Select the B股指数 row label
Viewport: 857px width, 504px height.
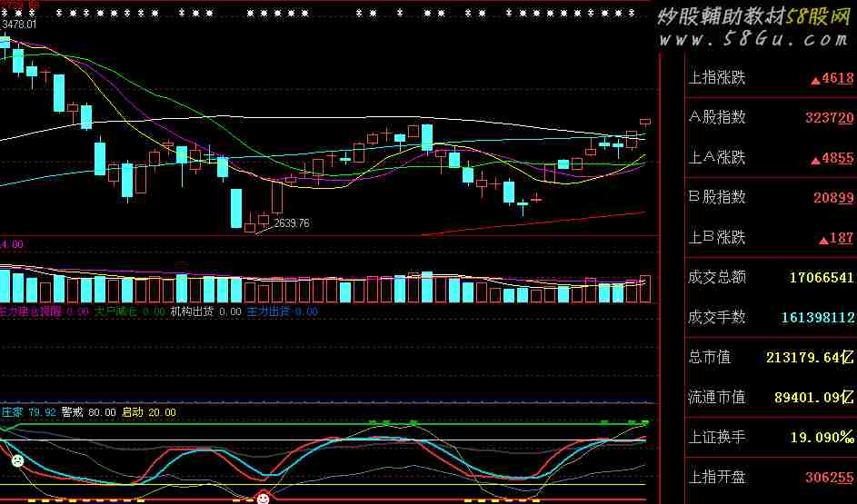tap(716, 196)
